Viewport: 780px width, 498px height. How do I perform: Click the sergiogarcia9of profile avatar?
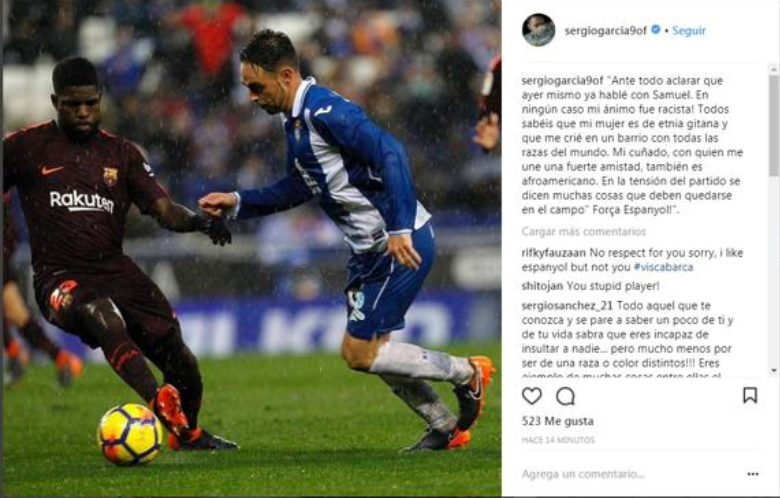click(x=538, y=30)
